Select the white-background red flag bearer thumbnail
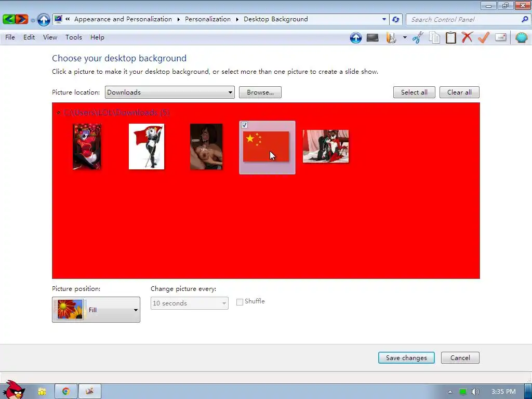 (147, 147)
